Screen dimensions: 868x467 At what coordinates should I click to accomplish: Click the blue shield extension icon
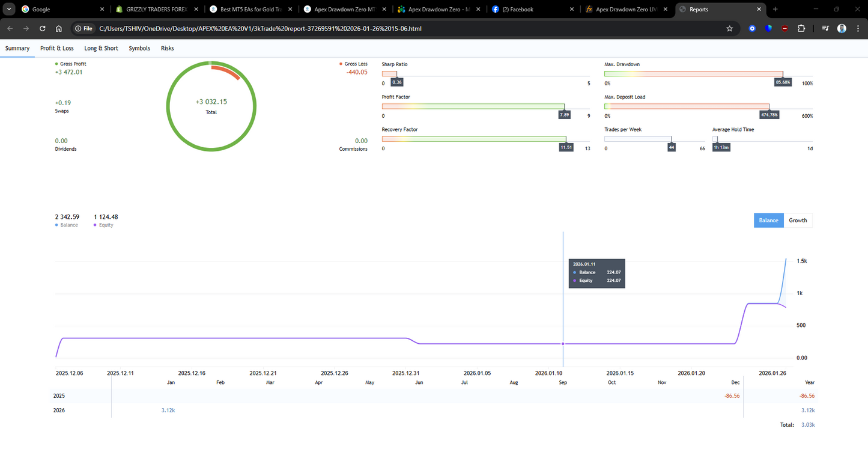[768, 28]
